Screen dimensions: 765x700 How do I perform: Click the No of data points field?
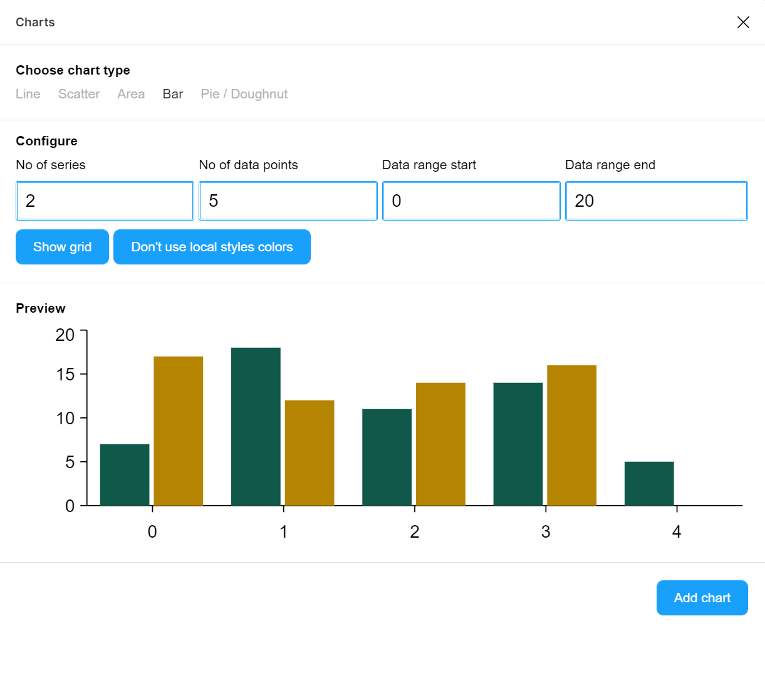tap(288, 201)
